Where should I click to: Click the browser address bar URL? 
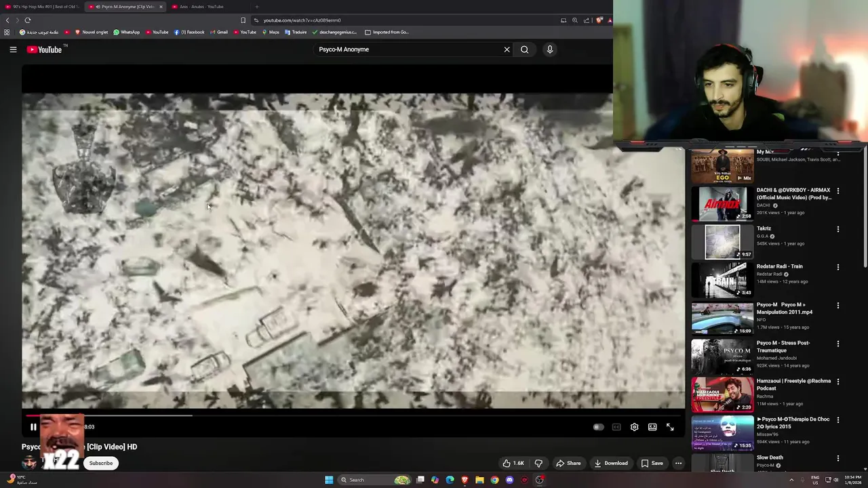click(x=302, y=20)
